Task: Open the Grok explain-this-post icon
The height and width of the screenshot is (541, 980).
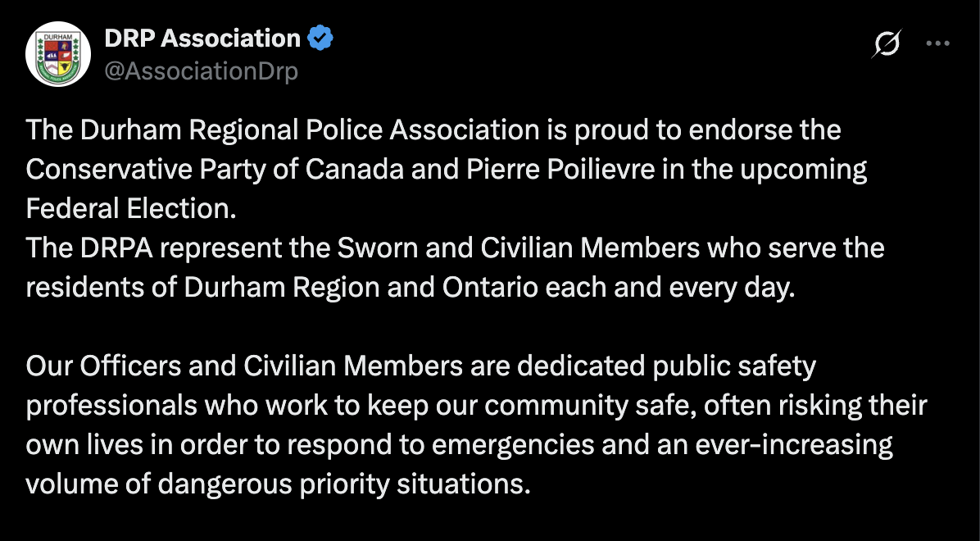Action: point(887,43)
